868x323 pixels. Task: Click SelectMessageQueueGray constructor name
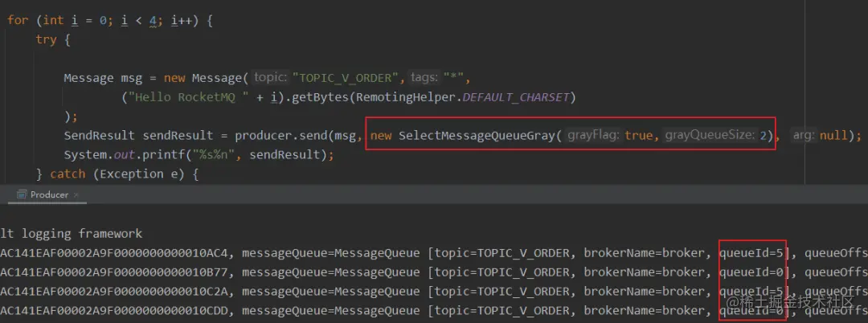[x=476, y=136]
